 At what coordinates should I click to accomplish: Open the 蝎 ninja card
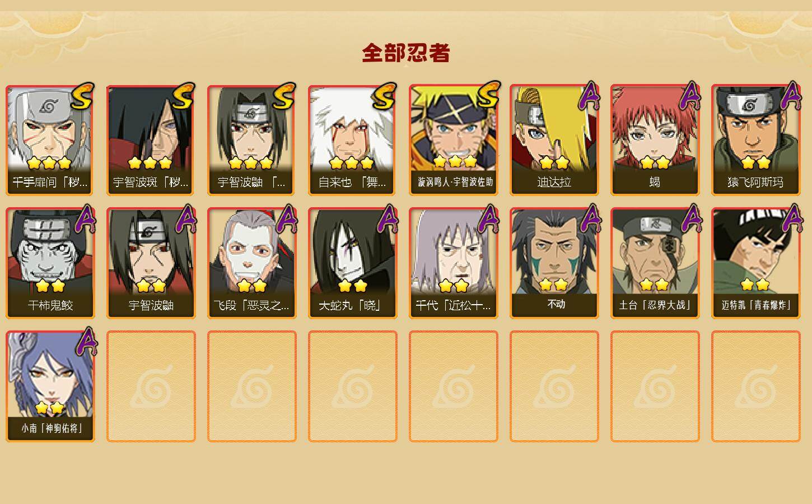(655, 140)
